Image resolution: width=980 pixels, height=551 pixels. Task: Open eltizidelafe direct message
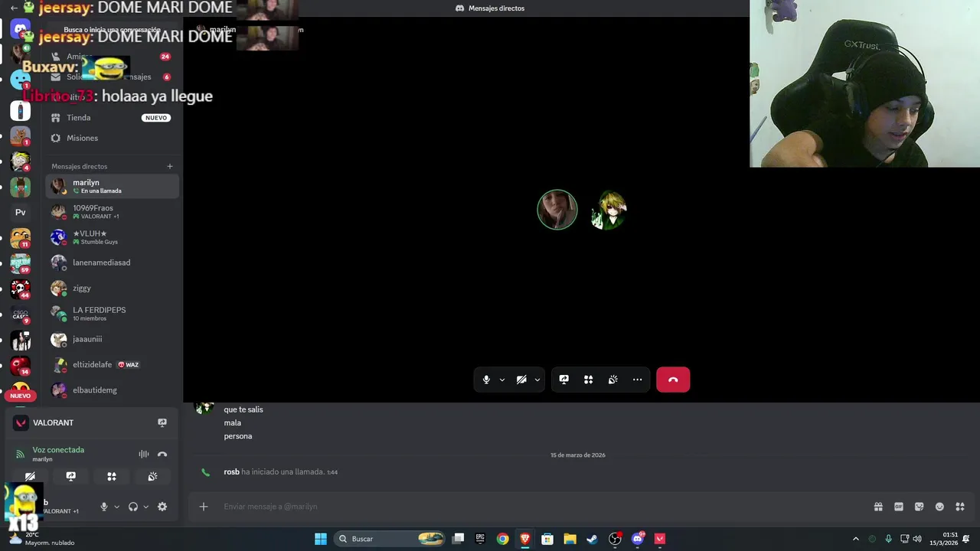click(x=112, y=365)
